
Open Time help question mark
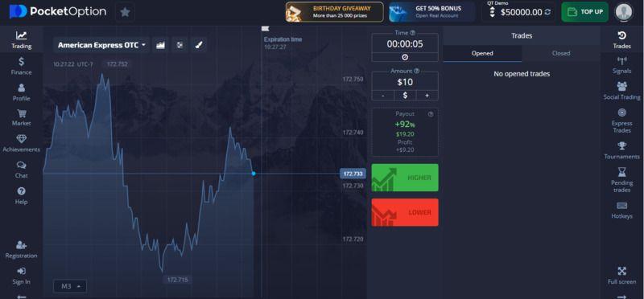click(x=412, y=33)
